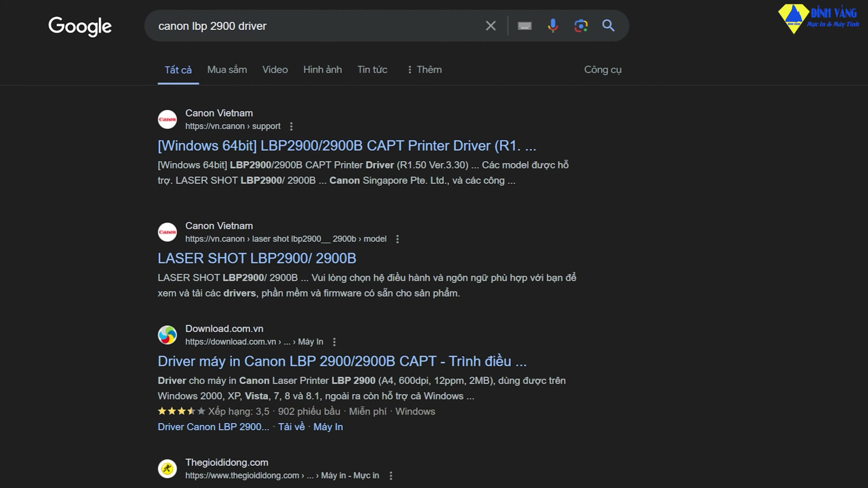The width and height of the screenshot is (868, 488).
Task: Click the Thegioididong.com site name
Action: click(x=226, y=463)
